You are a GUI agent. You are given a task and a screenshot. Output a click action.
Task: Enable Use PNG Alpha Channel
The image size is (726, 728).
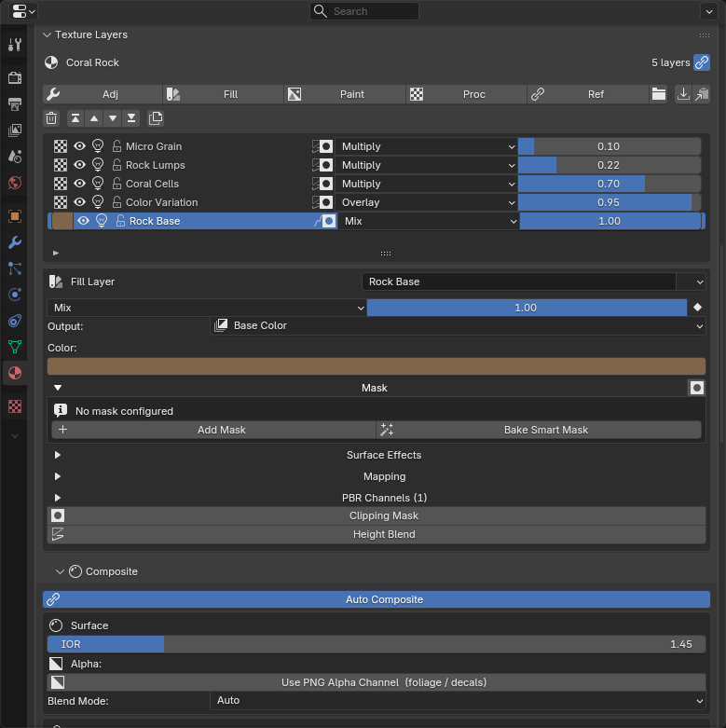click(377, 682)
